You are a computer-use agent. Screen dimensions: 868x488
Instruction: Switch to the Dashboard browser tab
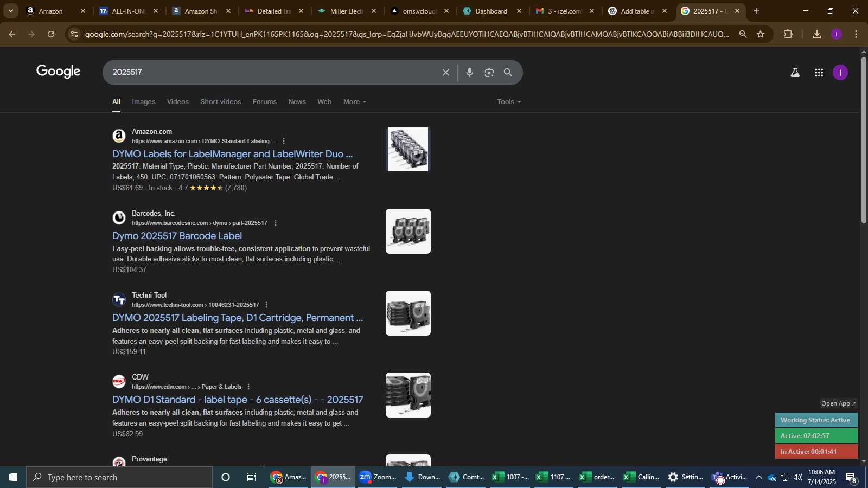tap(491, 11)
